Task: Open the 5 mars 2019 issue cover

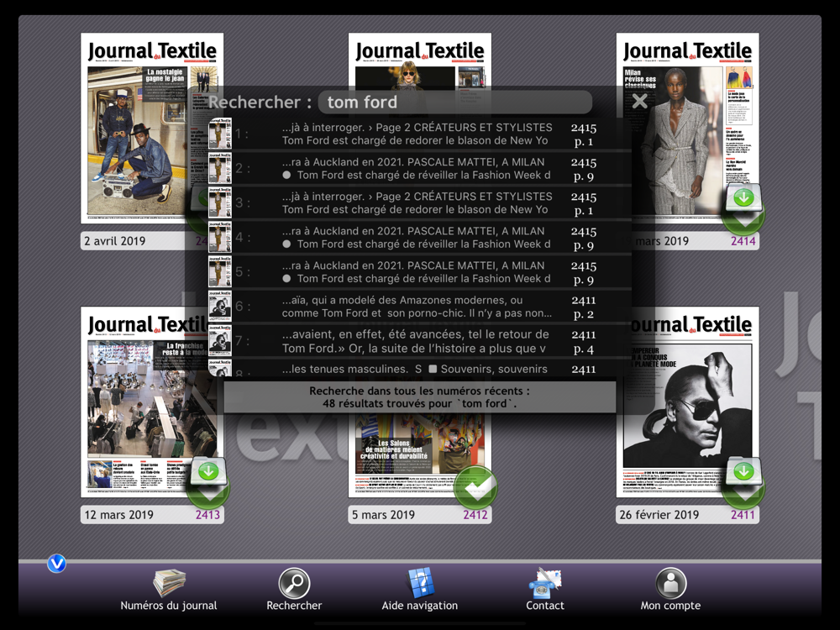Action: click(x=419, y=455)
